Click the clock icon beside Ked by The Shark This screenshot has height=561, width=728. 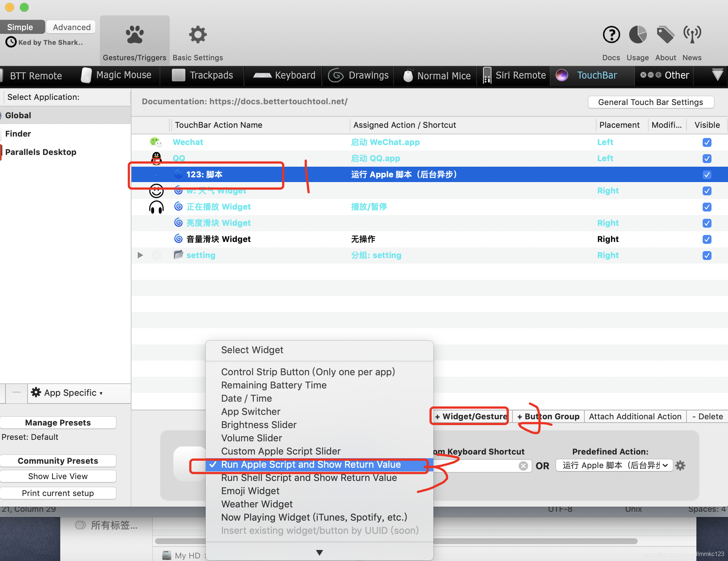pyautogui.click(x=11, y=42)
